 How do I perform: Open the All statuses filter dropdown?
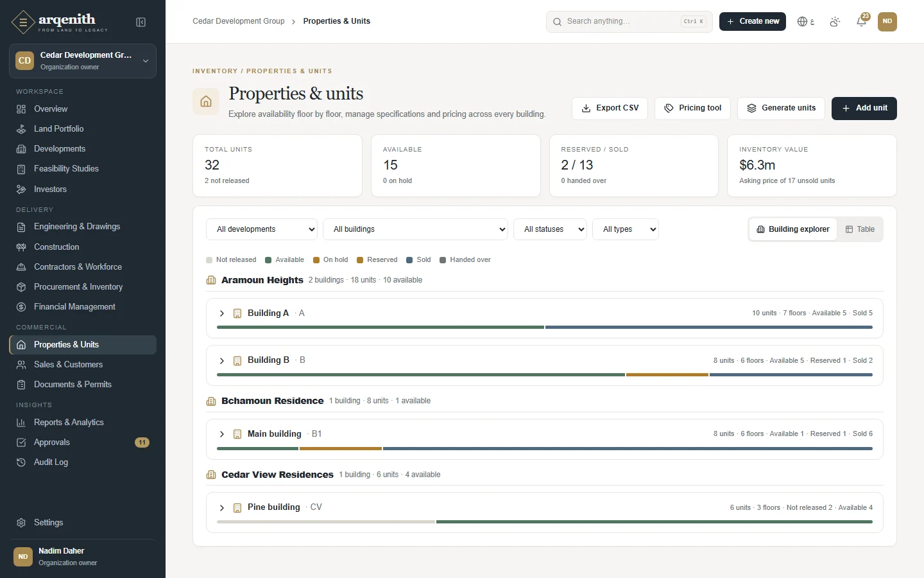point(550,229)
